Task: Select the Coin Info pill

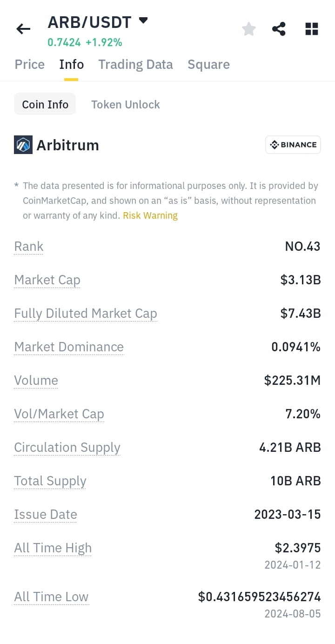Action: point(45,104)
